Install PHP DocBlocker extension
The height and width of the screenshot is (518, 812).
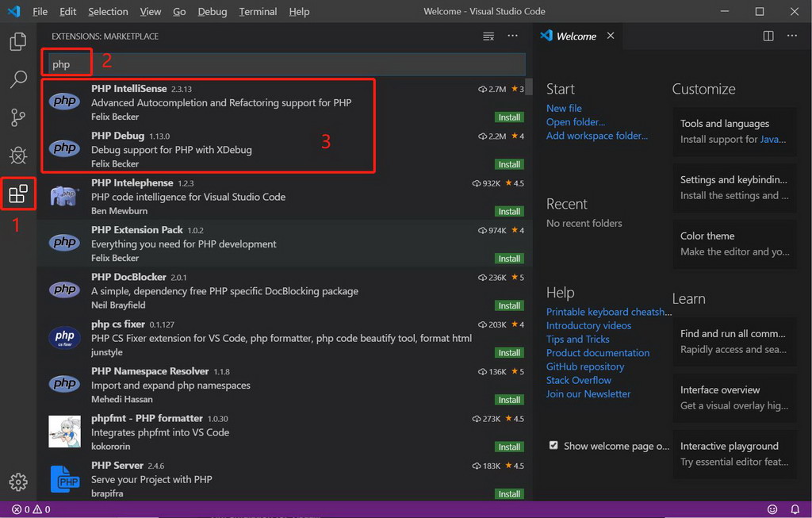point(509,305)
